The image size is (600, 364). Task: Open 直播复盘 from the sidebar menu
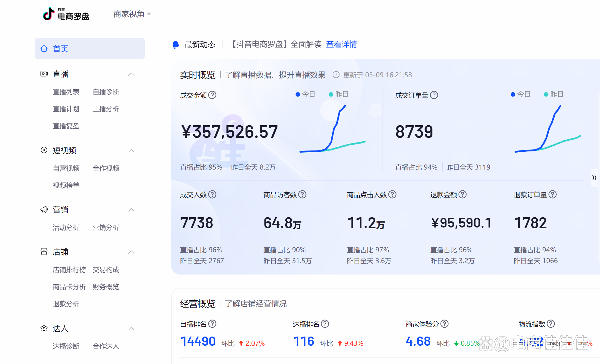(66, 126)
